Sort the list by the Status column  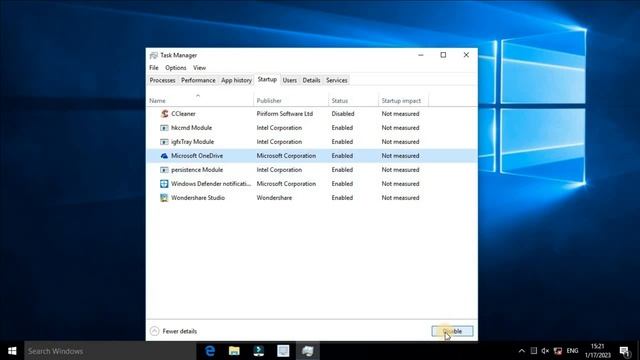point(353,100)
